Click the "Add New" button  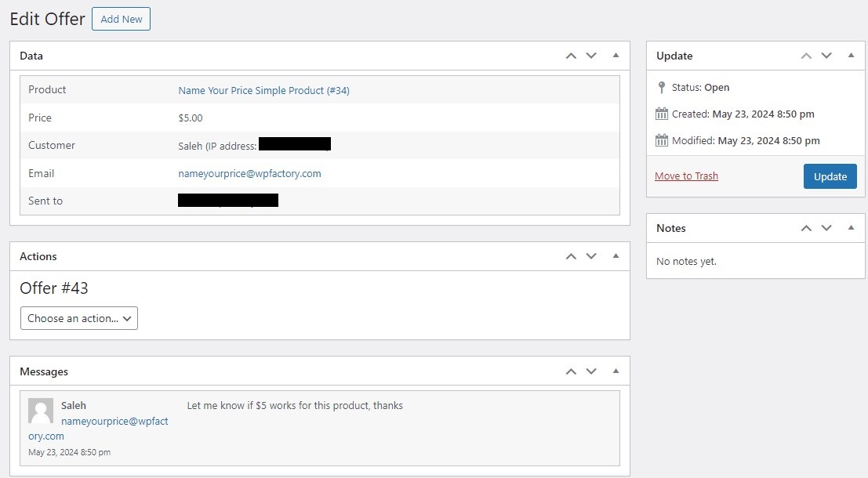pyautogui.click(x=121, y=19)
